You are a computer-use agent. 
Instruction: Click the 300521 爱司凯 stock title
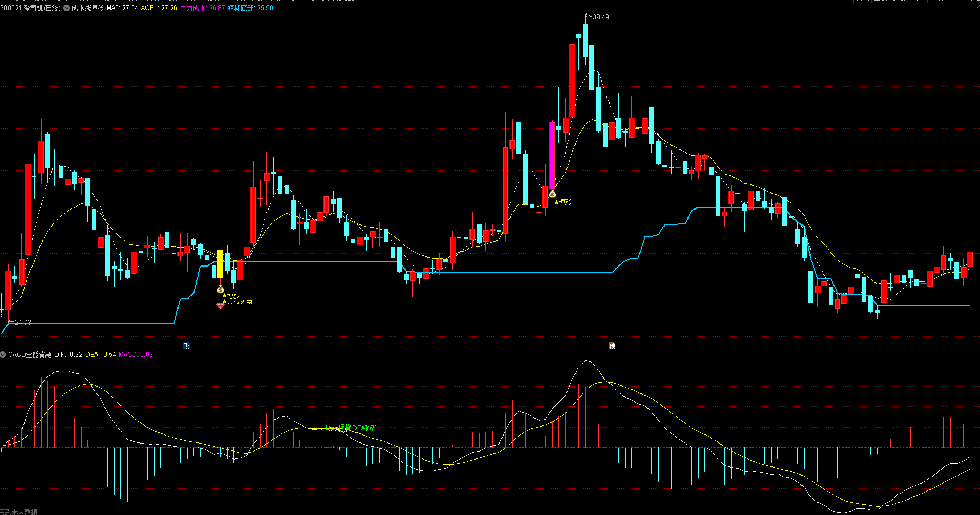(x=30, y=9)
